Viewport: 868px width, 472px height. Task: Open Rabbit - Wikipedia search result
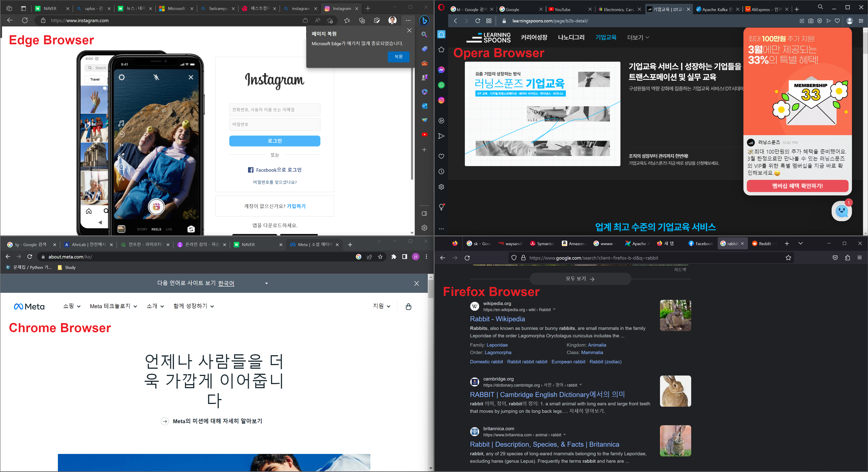497,319
